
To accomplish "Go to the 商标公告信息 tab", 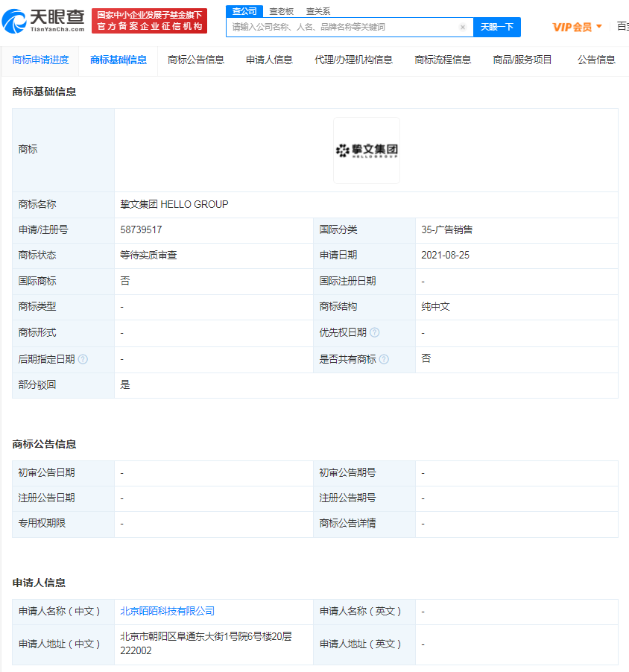I will (x=196, y=60).
